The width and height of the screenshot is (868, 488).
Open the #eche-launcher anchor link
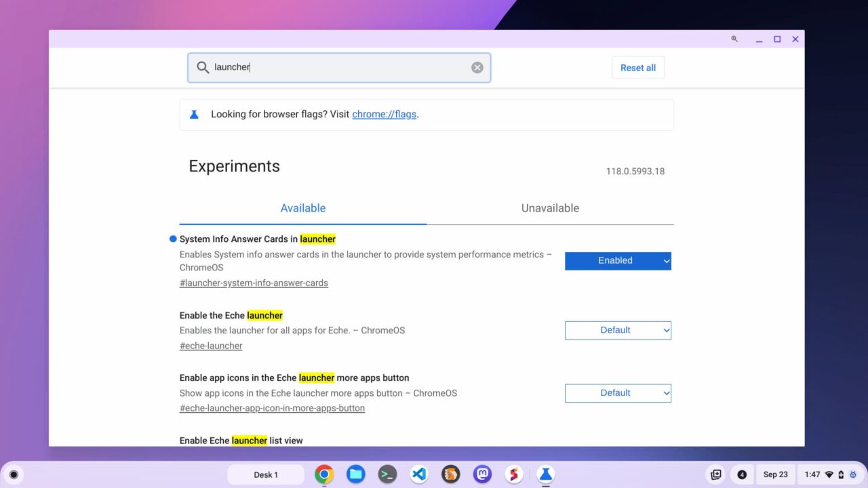click(211, 346)
